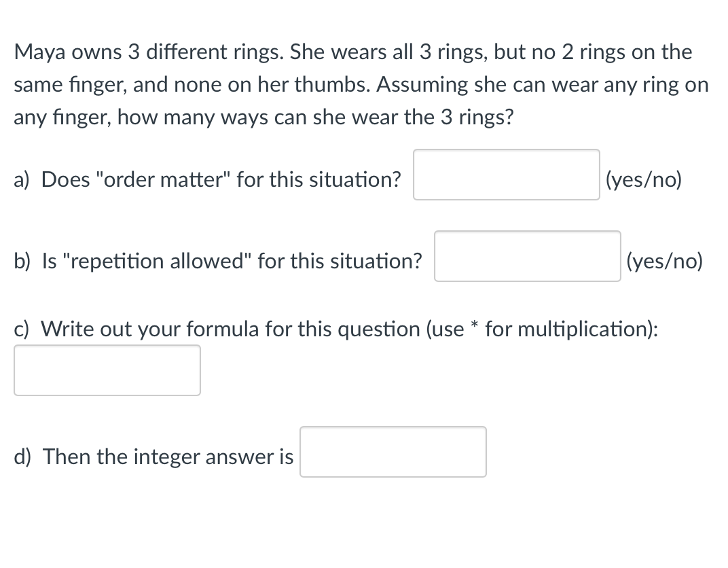Click the (yes/no) hint beside order matter question
The image size is (728, 568).
(x=644, y=180)
